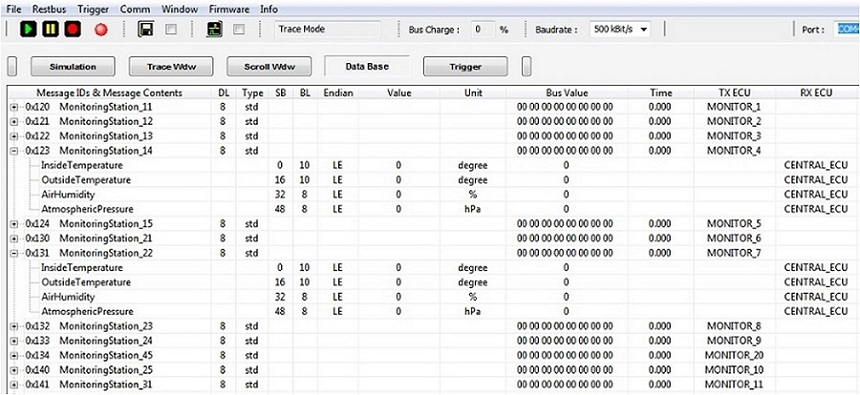
Task: Click the Simulation button
Action: tap(73, 67)
